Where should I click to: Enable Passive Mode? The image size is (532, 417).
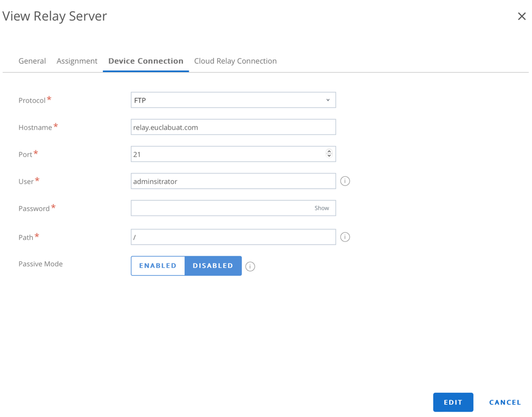click(158, 266)
